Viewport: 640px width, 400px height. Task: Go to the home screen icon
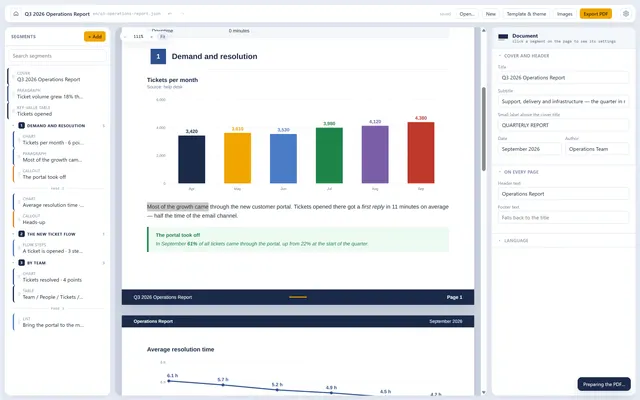[x=16, y=14]
